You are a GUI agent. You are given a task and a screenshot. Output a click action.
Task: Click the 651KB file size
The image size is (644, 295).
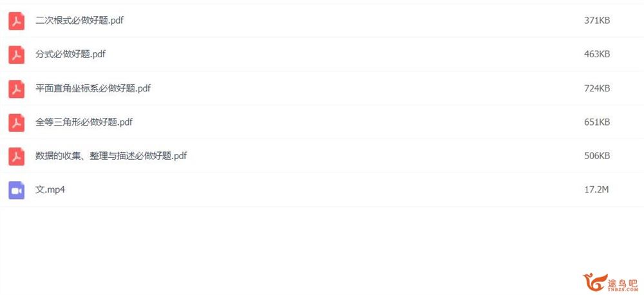pos(597,122)
